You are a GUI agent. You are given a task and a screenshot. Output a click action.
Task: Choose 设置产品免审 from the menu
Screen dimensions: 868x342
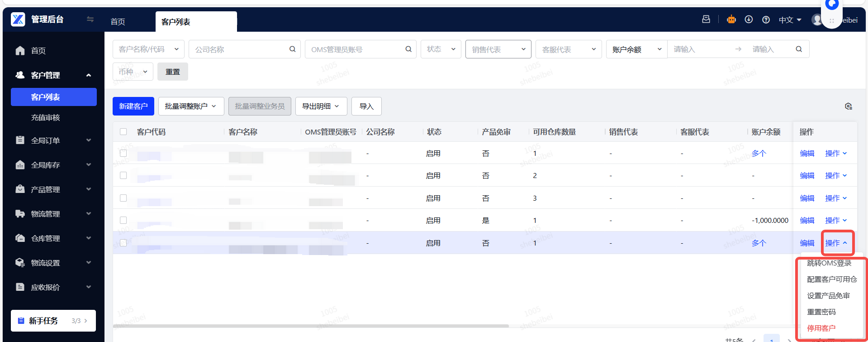(x=828, y=295)
